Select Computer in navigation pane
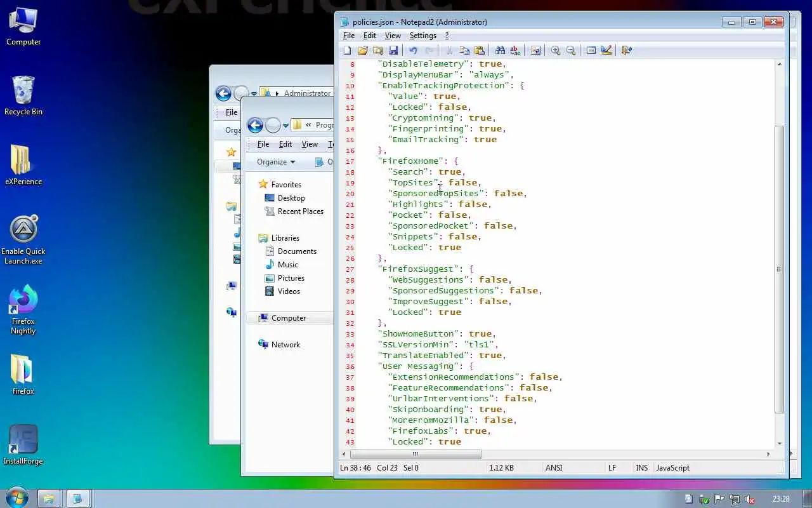This screenshot has height=508, width=812. tap(289, 318)
